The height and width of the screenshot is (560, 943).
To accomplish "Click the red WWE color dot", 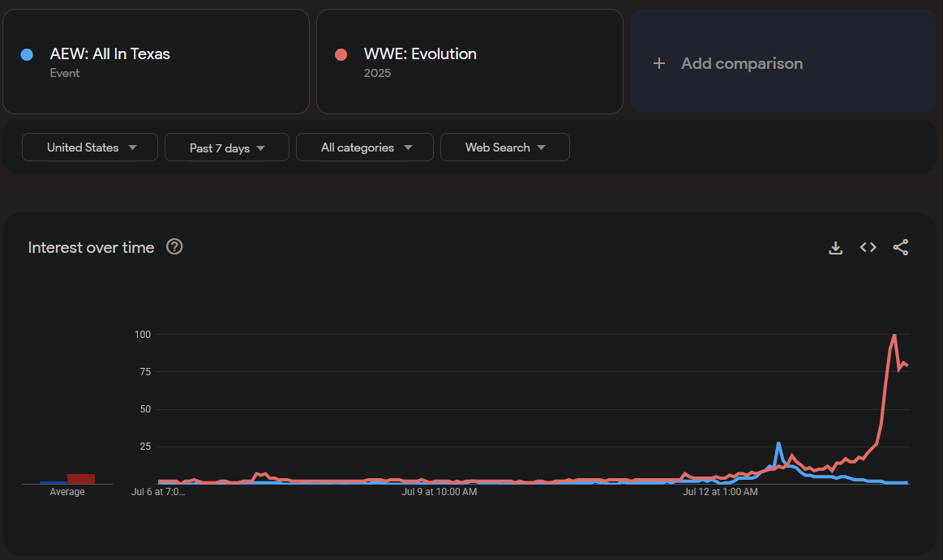I will pos(341,54).
